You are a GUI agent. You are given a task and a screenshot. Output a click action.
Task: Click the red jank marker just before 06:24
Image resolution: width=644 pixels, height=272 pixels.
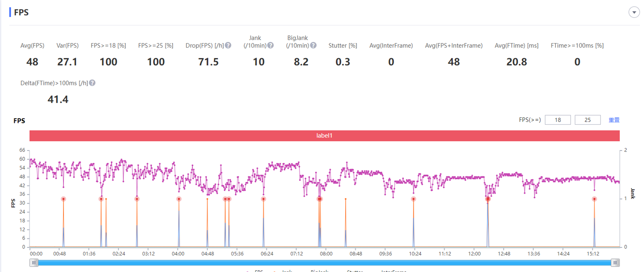263,199
